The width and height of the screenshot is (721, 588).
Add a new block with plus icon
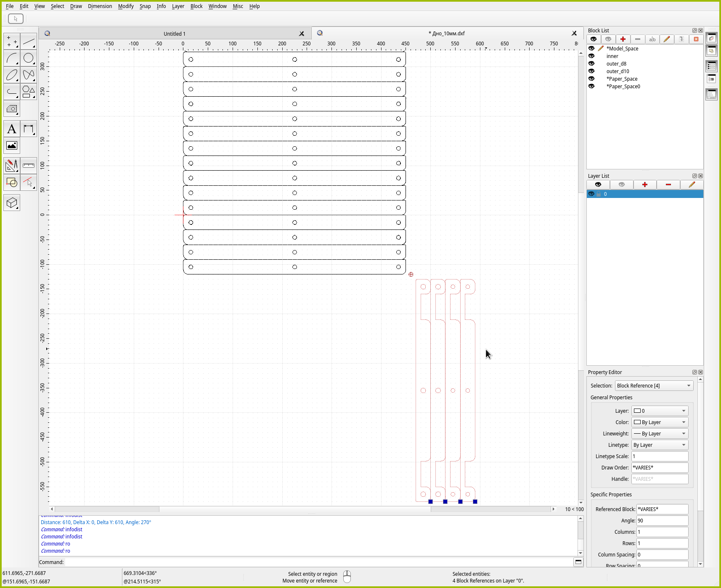pos(623,39)
